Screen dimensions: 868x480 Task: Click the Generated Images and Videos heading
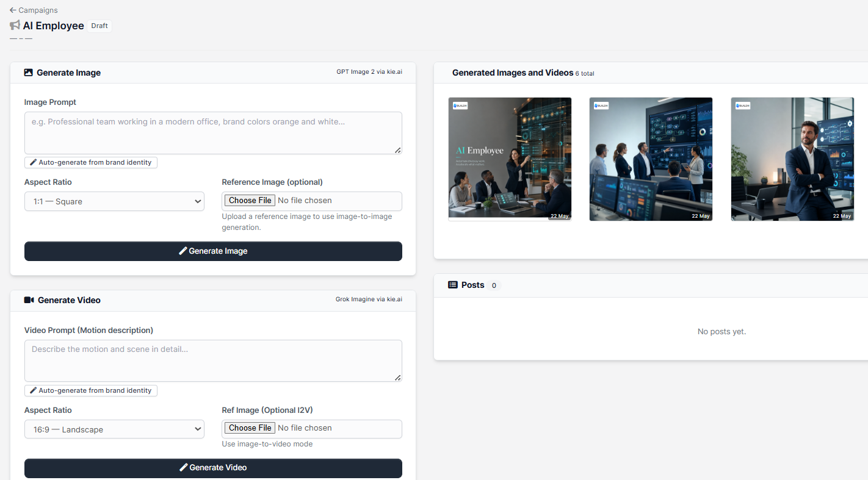(x=513, y=73)
